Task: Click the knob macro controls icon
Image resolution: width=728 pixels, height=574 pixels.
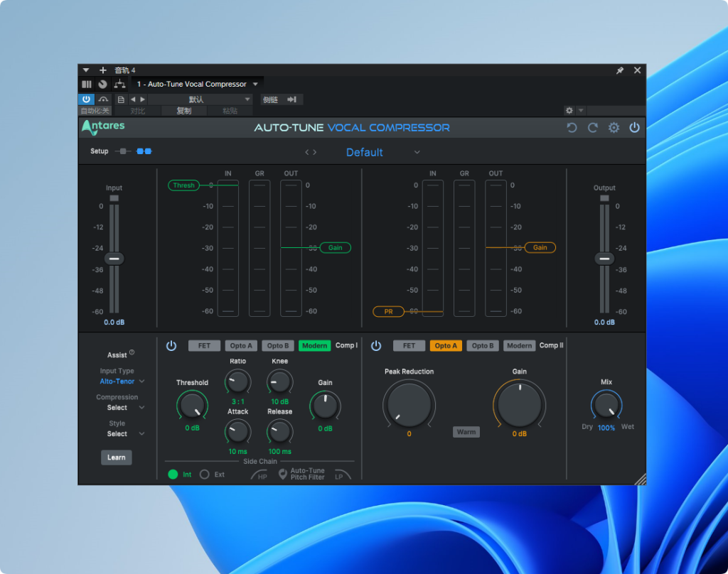Action: click(102, 85)
